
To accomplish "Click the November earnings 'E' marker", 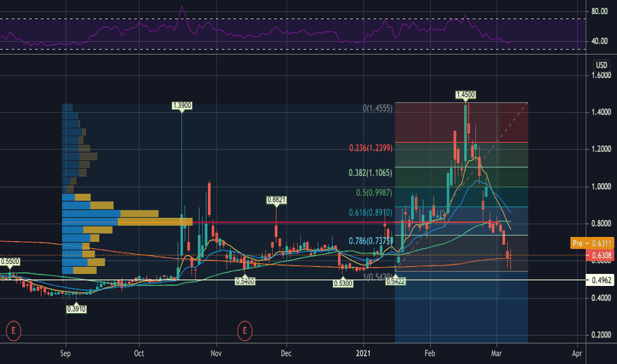I will click(245, 330).
